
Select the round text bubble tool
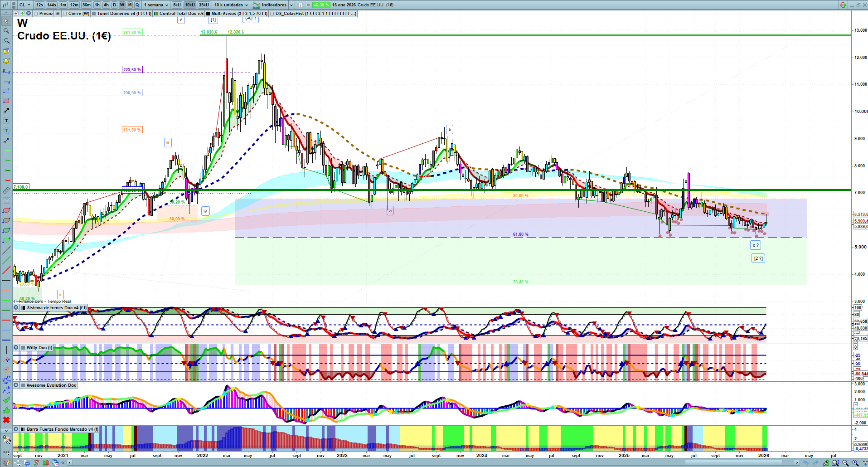[6, 131]
